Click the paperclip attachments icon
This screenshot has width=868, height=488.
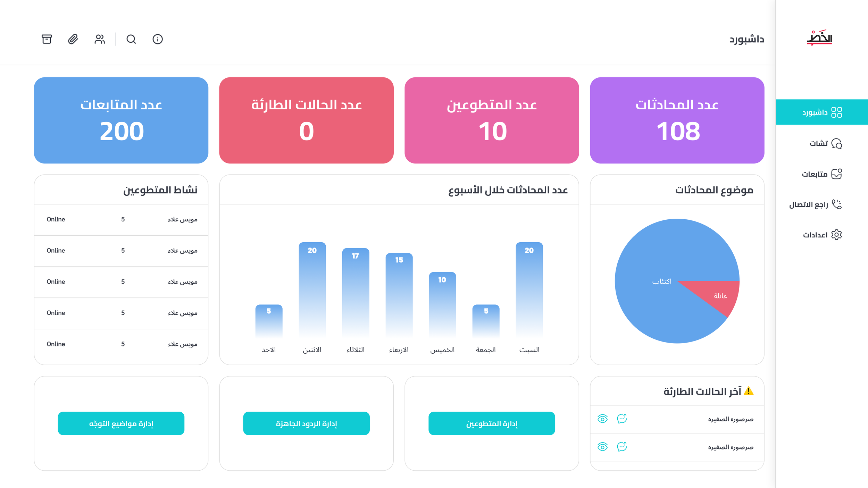pyautogui.click(x=73, y=39)
